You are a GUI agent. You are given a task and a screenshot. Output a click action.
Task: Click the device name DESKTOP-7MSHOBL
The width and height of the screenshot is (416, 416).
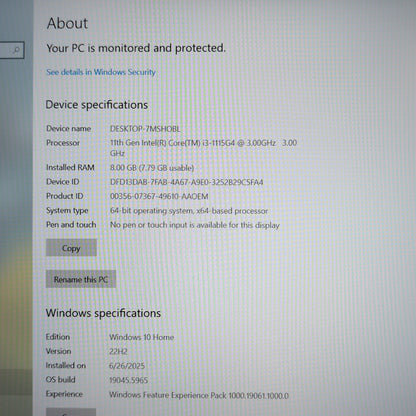click(x=145, y=129)
